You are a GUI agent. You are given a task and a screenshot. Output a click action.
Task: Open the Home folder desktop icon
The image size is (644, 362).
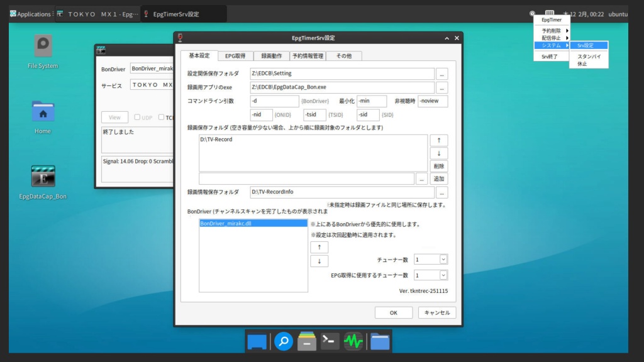43,112
